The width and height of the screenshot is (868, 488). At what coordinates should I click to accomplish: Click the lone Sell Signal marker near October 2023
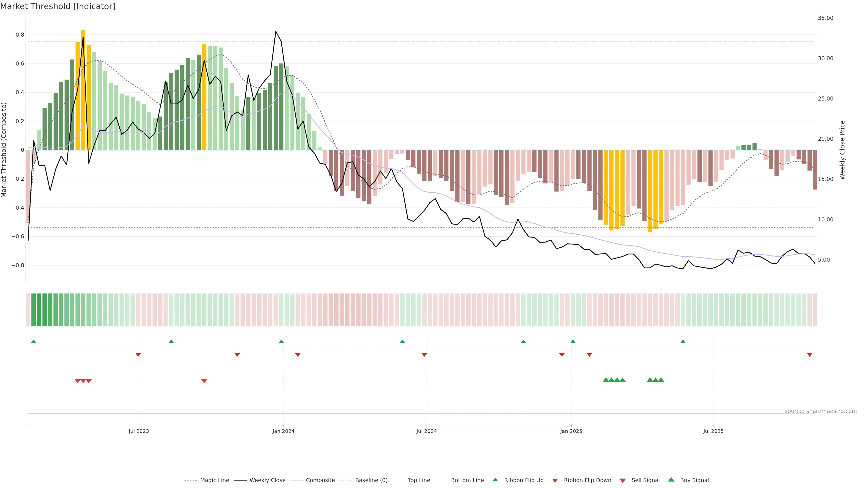coord(204,381)
